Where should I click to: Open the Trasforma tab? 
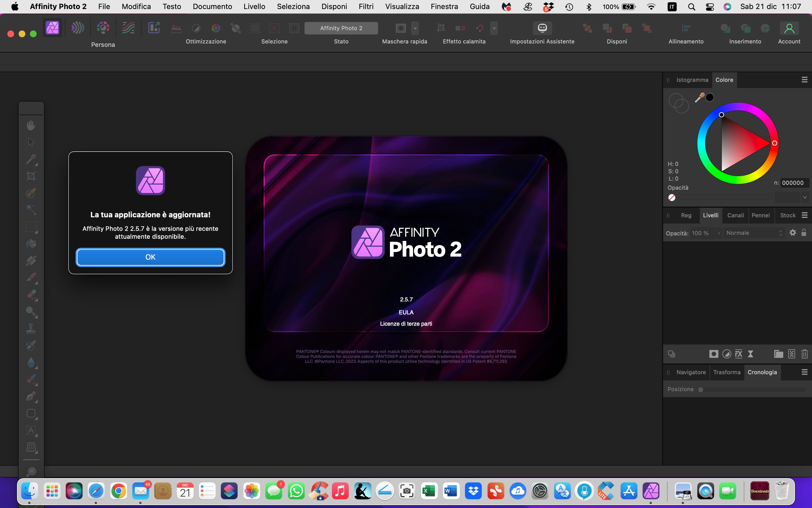[727, 372]
